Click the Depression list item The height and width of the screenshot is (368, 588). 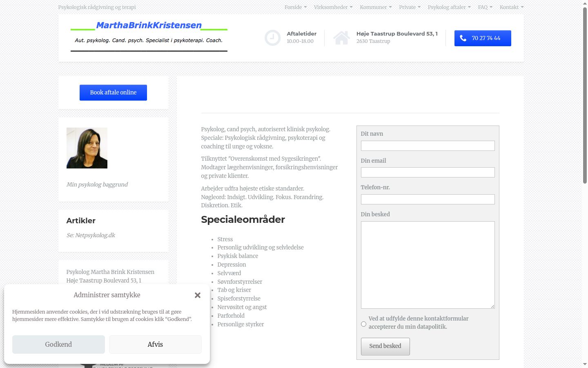[232, 265]
